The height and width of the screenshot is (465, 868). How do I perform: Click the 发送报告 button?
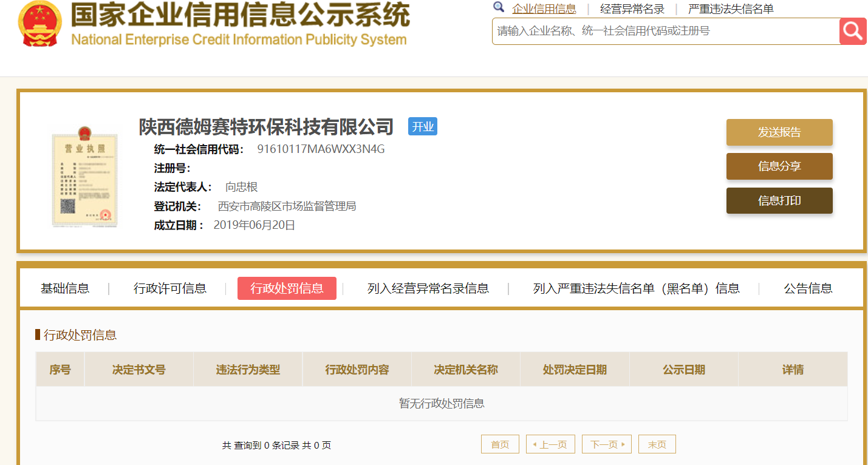pyautogui.click(x=779, y=132)
